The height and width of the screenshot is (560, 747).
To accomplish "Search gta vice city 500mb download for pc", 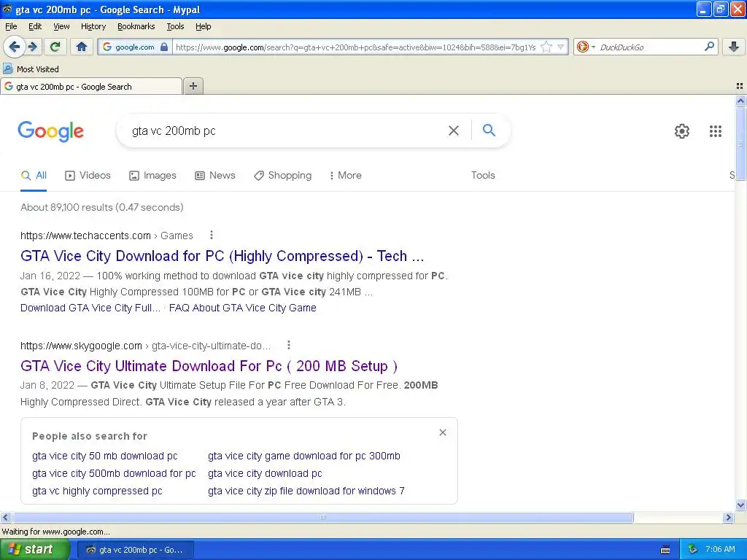I will click(x=114, y=473).
